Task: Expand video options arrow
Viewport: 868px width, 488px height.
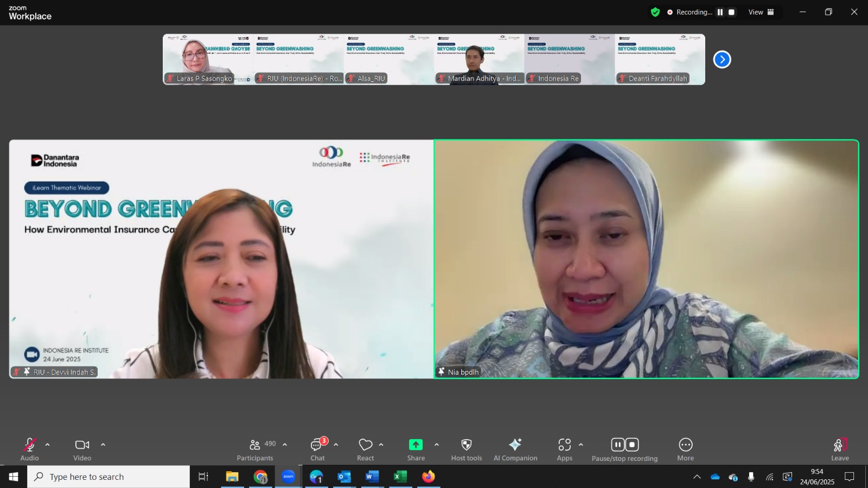Action: [103, 445]
